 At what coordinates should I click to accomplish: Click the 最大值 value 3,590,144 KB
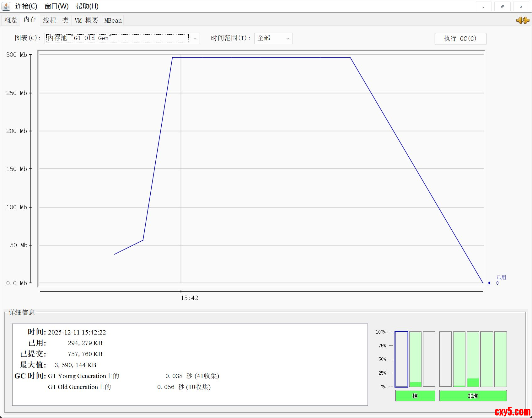click(75, 365)
